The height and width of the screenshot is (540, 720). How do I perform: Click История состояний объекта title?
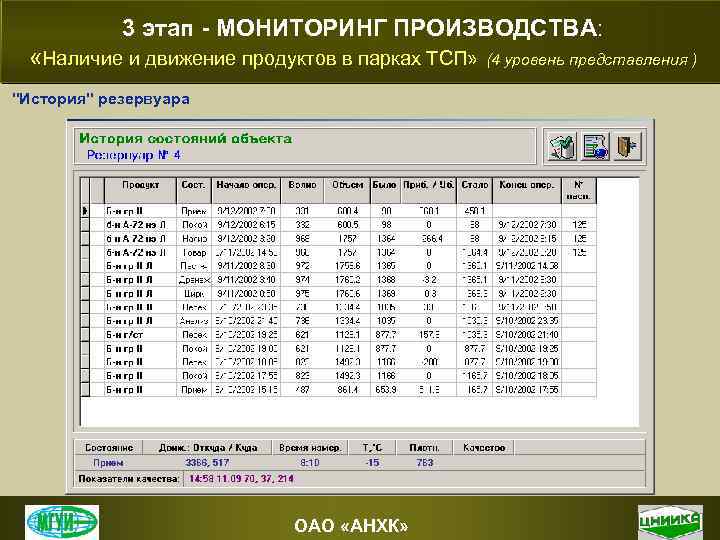(186, 138)
